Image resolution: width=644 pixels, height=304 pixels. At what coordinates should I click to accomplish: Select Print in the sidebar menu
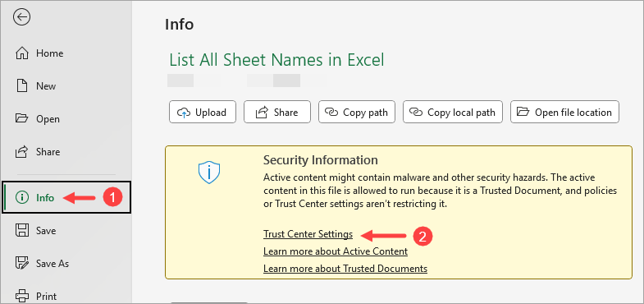coord(47,296)
